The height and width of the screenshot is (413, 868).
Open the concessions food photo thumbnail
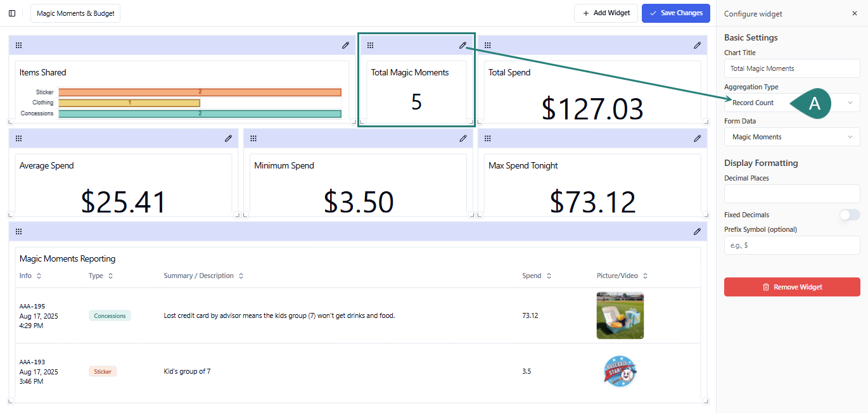pos(620,315)
